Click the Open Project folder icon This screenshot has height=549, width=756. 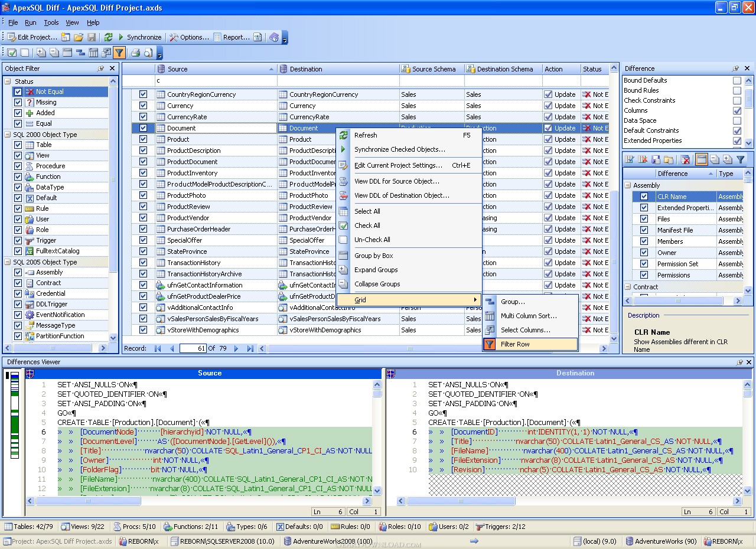point(79,37)
